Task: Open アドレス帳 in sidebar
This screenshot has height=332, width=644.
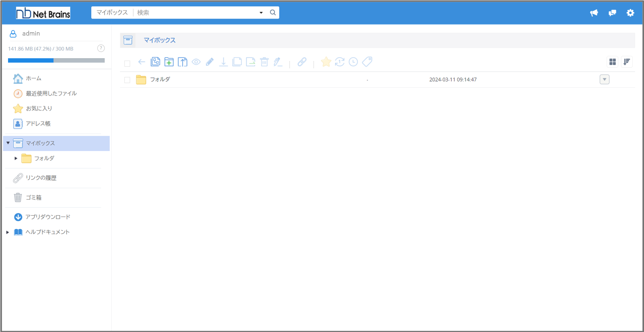Action: [38, 124]
